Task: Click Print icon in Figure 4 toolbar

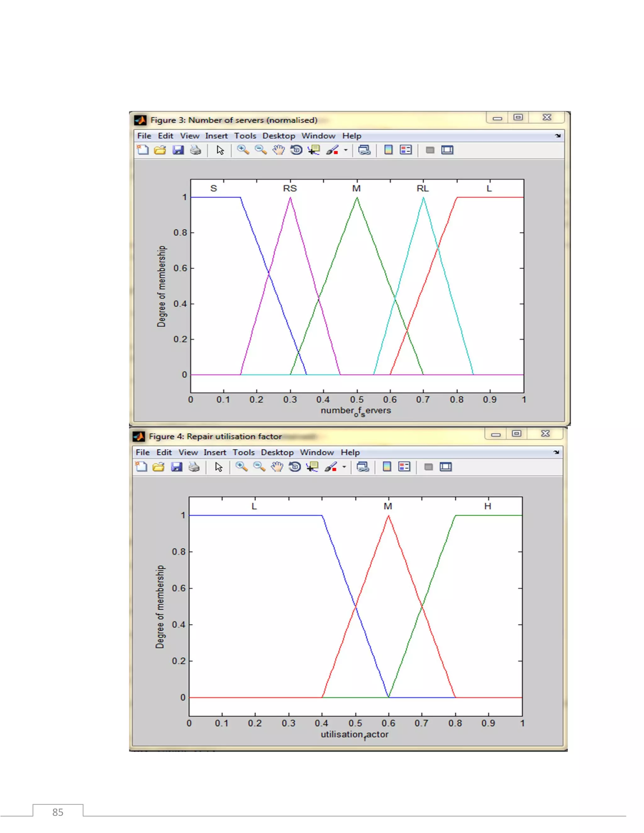Action: click(x=194, y=467)
